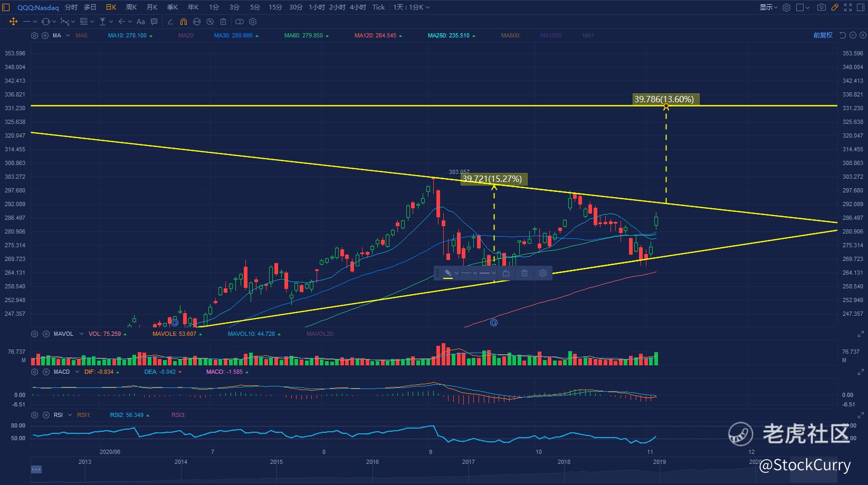Switch to 季K quarterly chart tab
Image resolution: width=868 pixels, height=485 pixels.
[173, 7]
